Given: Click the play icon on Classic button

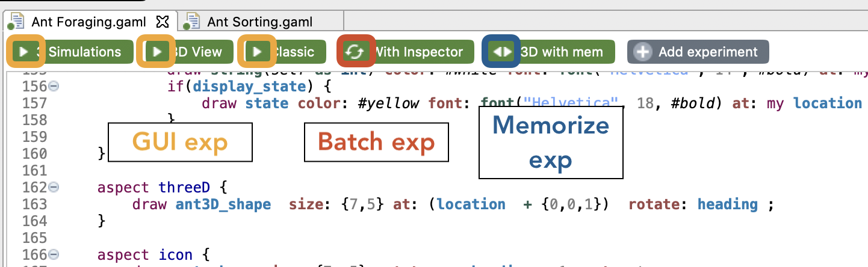Looking at the screenshot, I should pyautogui.click(x=258, y=51).
